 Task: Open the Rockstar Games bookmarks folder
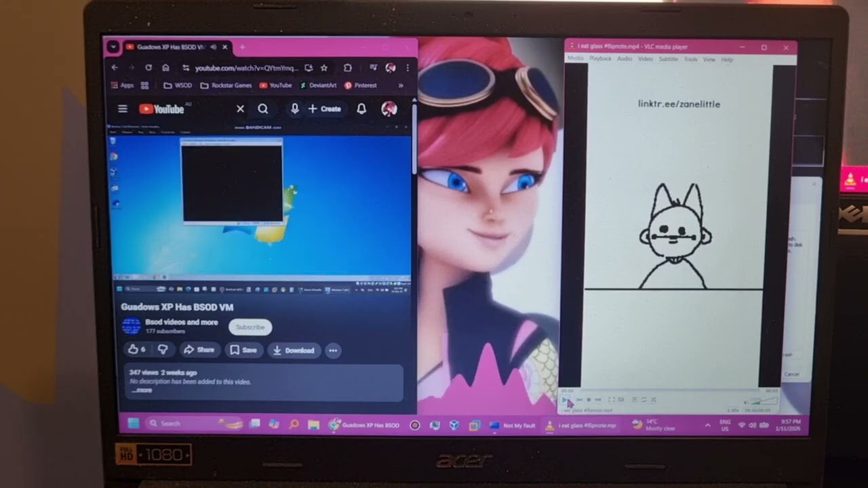(226, 85)
